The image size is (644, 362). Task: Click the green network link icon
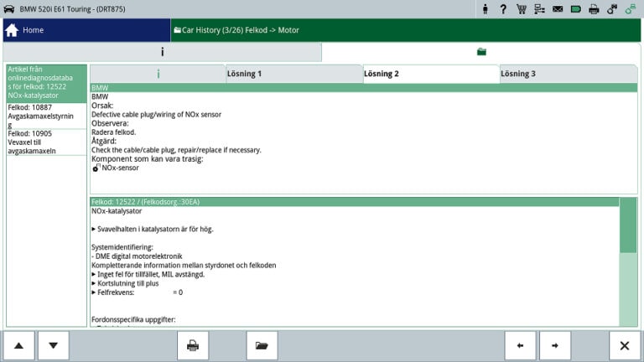click(x=631, y=9)
